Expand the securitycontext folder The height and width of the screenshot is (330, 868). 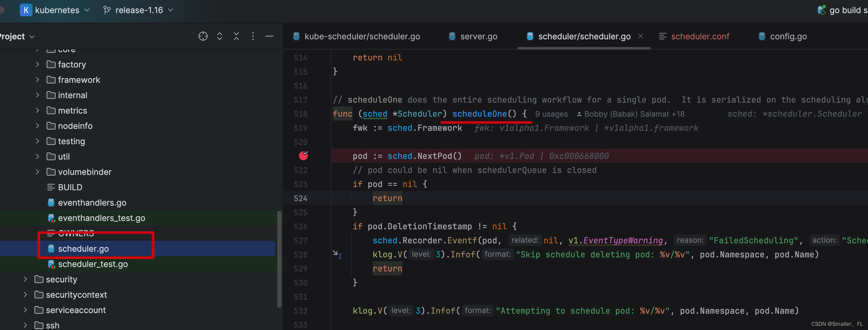(x=25, y=295)
